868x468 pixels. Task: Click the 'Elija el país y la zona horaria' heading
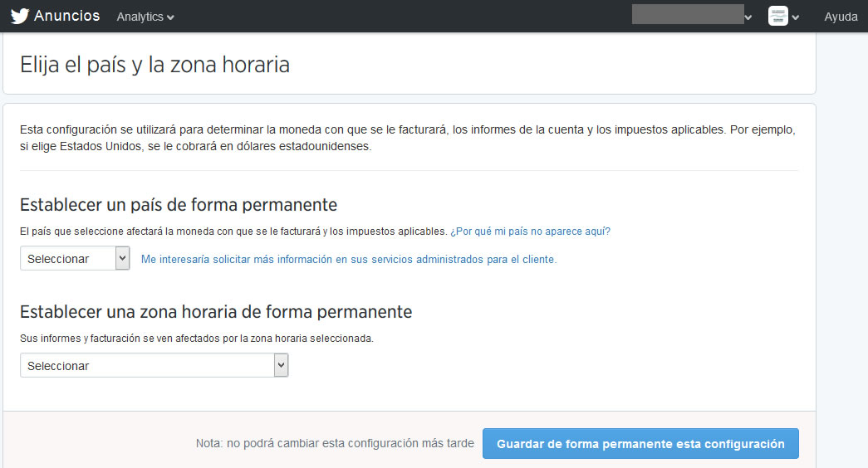coord(154,65)
